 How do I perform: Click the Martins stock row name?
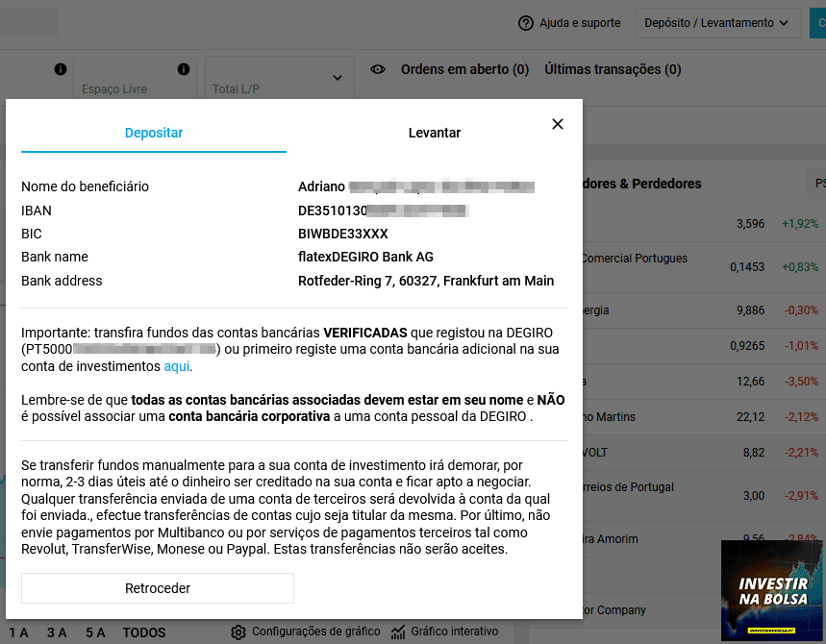pos(610,417)
